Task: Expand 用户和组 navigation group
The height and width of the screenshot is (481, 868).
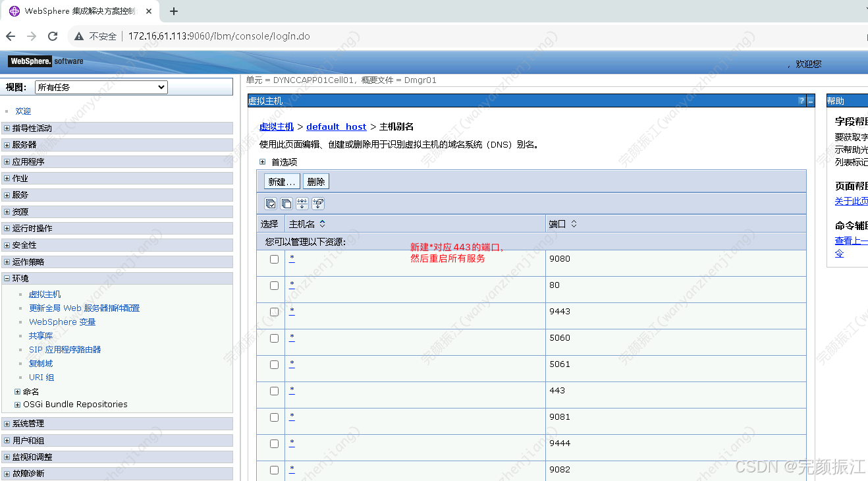Action: 7,441
